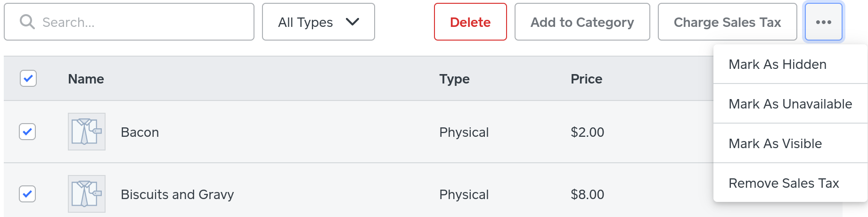Image resolution: width=868 pixels, height=217 pixels.
Task: Click the Bacon product image placeholder
Action: tap(87, 132)
